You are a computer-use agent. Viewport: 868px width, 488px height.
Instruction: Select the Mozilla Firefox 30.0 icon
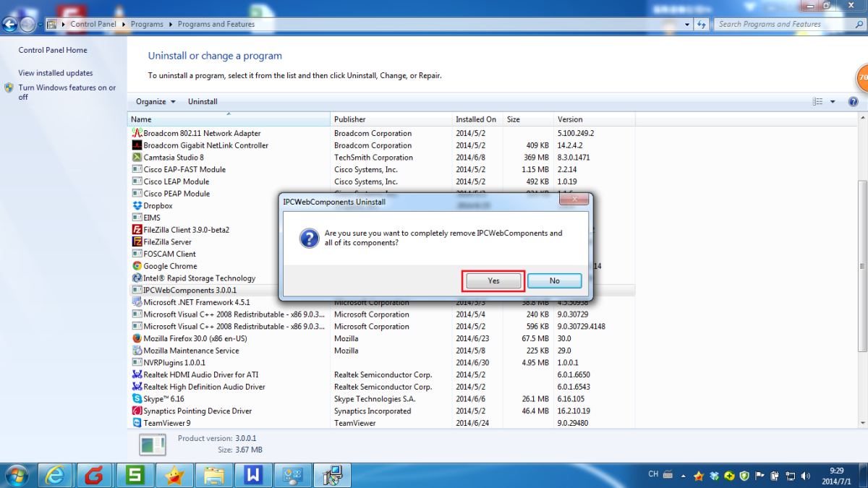click(137, 338)
